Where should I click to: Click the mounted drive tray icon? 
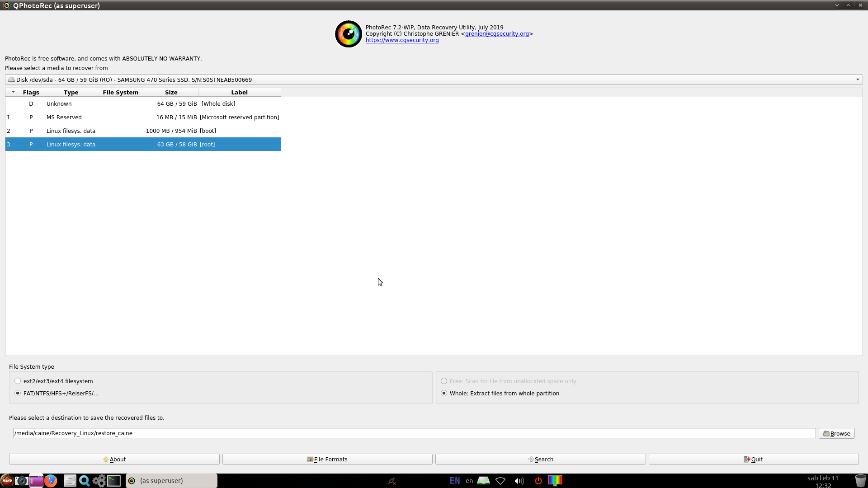pos(483,480)
